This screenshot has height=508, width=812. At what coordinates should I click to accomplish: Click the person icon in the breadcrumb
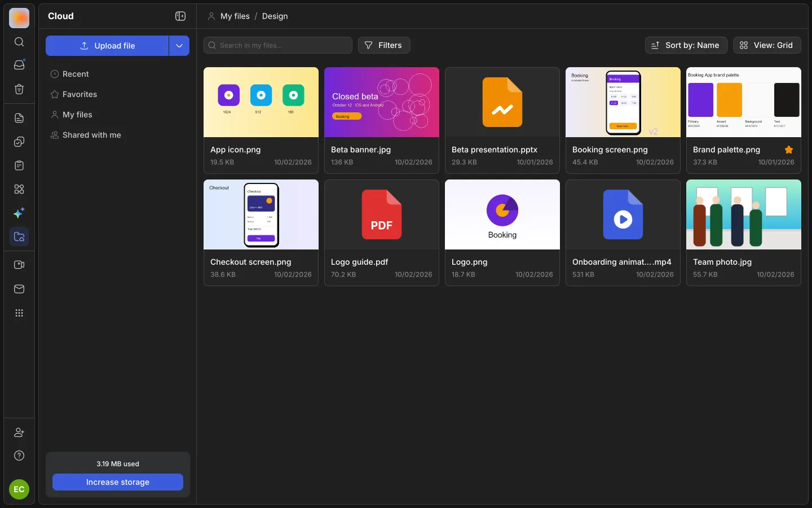tap(211, 16)
